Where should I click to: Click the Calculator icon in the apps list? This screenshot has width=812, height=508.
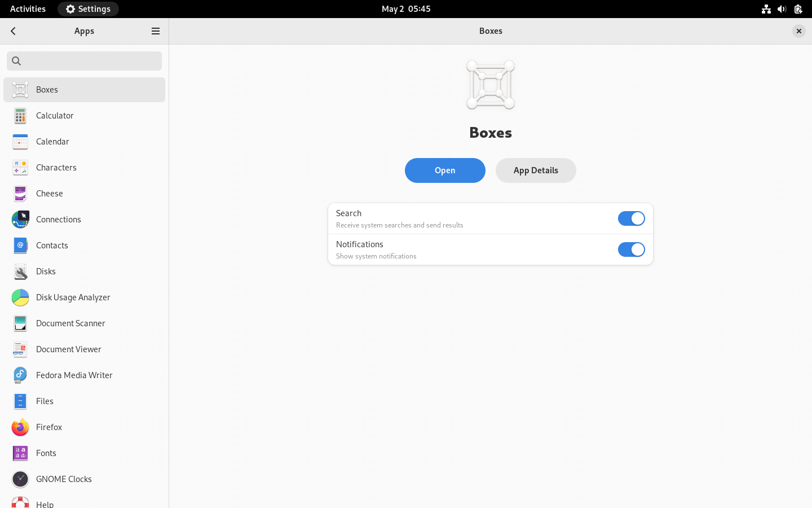20,116
